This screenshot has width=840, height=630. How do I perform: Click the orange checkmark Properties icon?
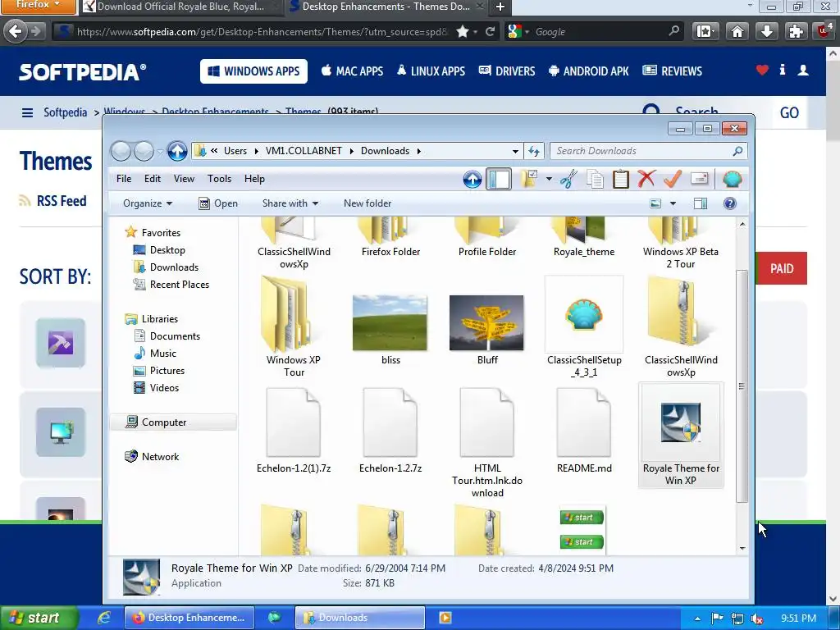point(673,178)
